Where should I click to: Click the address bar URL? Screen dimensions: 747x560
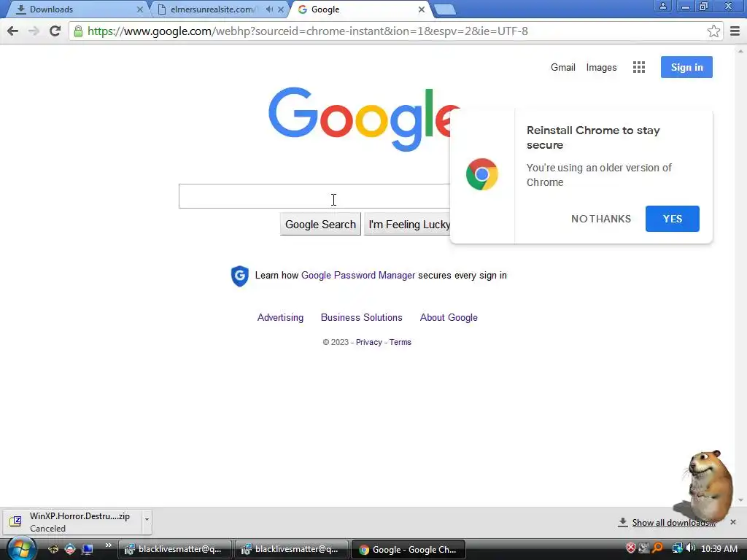click(x=308, y=31)
